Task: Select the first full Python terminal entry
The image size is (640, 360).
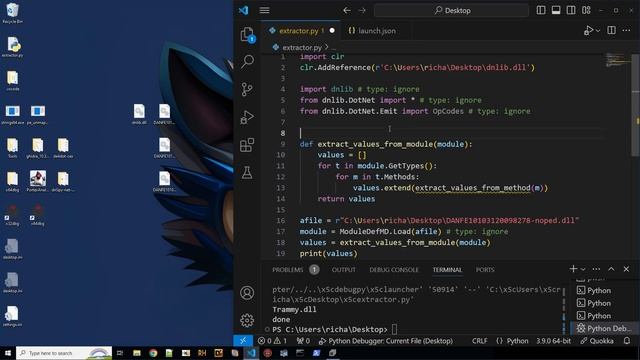Action: 604,291
